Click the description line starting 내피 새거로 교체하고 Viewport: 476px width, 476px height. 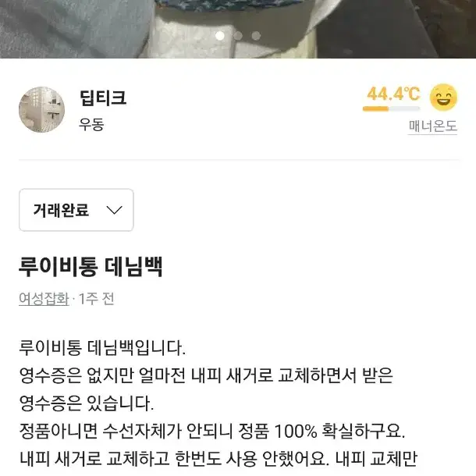click(218, 458)
